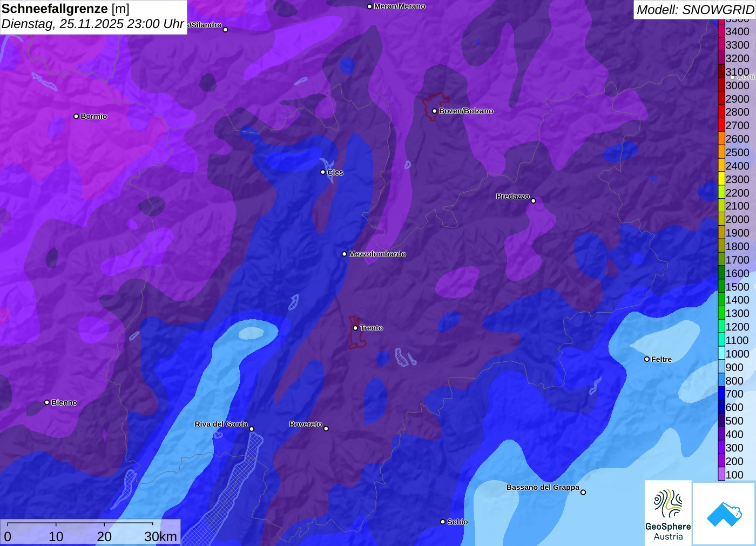Click the Schneefallgrenze [m] title
Viewport: 756px width, 546px height.
(x=65, y=9)
